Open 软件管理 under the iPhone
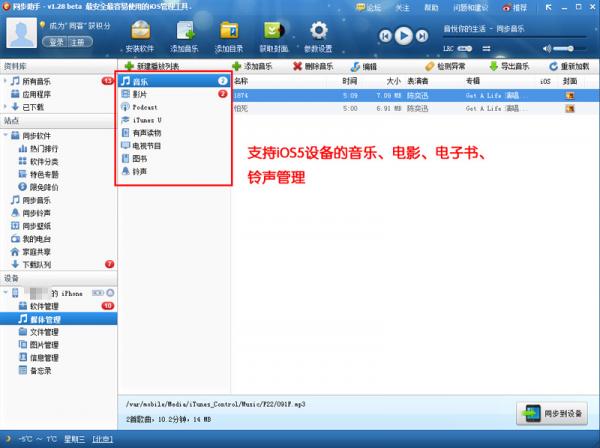The width and height of the screenshot is (600, 448). coord(38,306)
